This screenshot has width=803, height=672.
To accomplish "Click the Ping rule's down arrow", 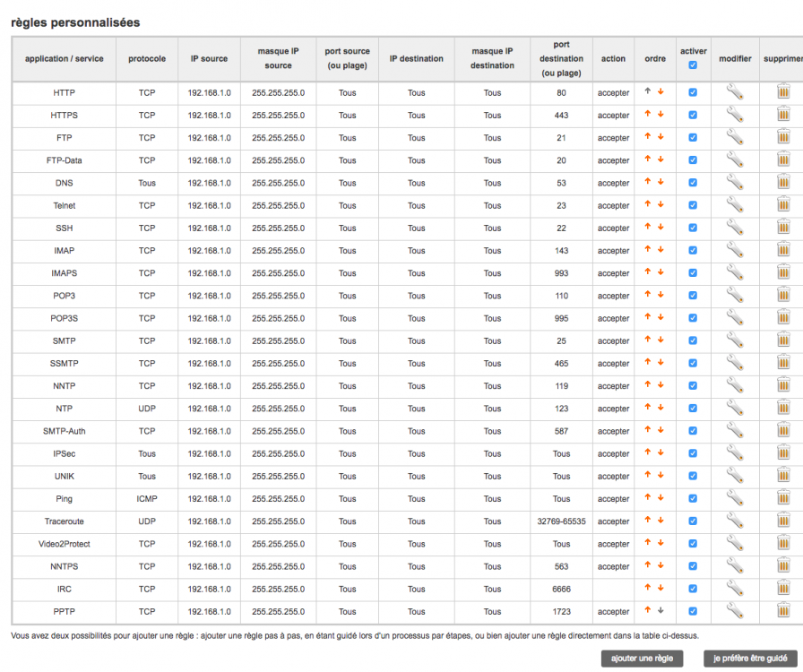I will pyautogui.click(x=661, y=498).
